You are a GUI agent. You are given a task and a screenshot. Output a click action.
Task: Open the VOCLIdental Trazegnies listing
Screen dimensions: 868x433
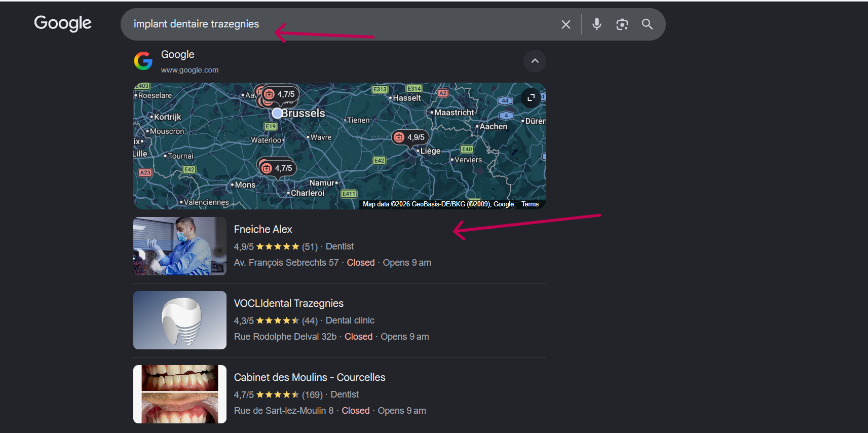click(289, 303)
